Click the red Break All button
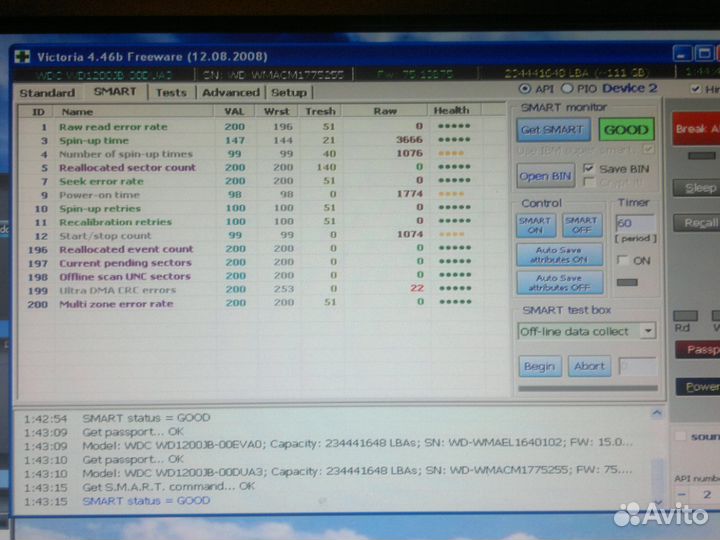Screen dimensions: 720x540 click(696, 129)
